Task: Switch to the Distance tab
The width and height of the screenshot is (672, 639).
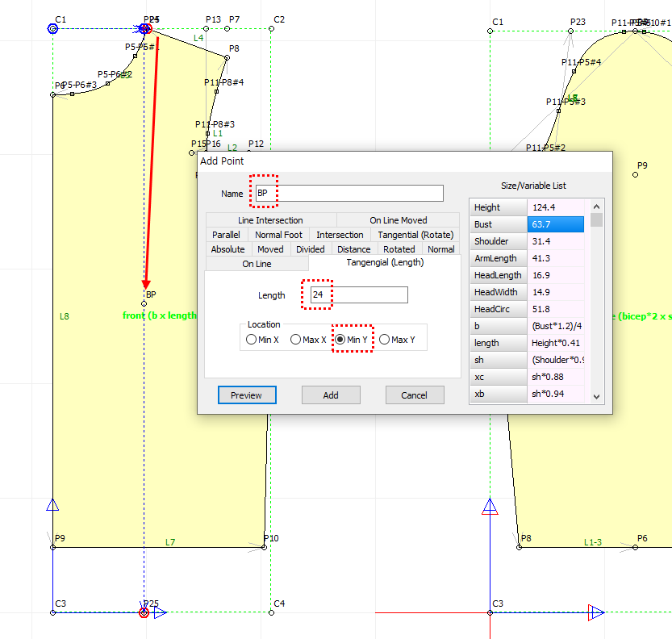Action: (x=354, y=249)
